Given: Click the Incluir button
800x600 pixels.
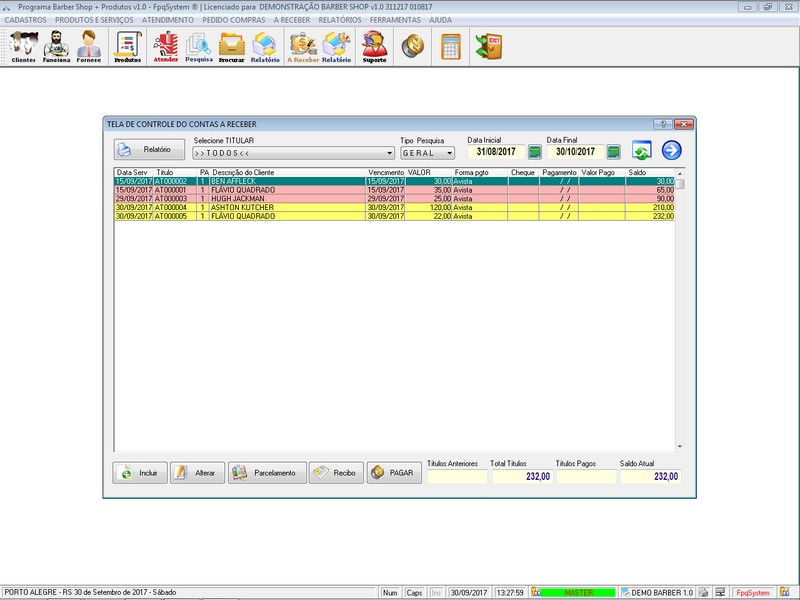Looking at the screenshot, I should (139, 473).
